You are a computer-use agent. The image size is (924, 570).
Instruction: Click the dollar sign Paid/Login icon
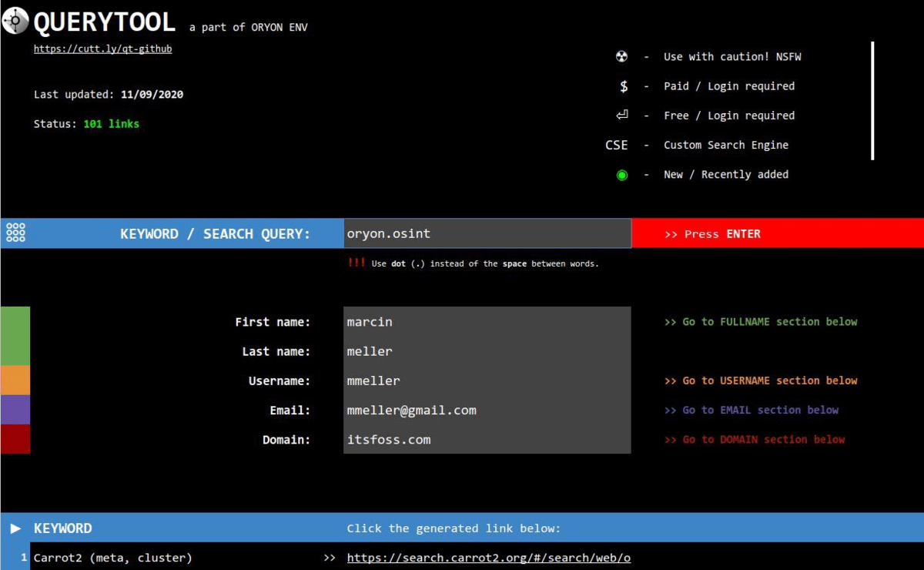click(623, 85)
